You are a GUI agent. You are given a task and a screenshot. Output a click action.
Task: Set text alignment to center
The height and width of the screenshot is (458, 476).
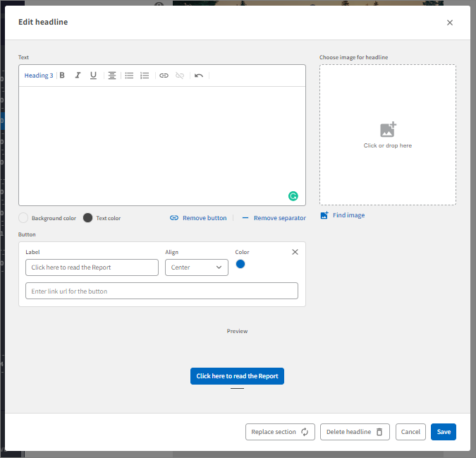point(112,76)
